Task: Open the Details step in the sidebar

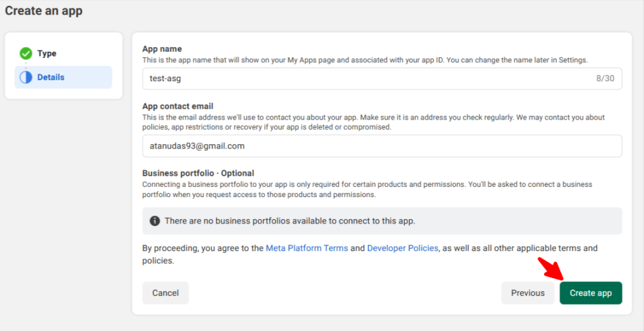Action: [50, 77]
